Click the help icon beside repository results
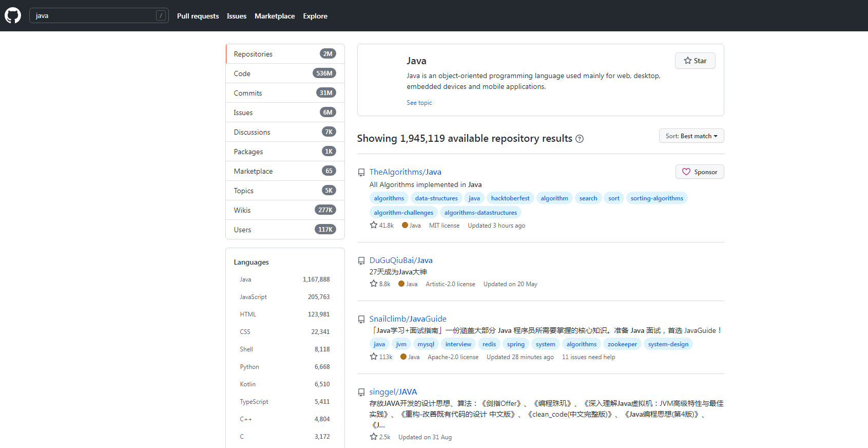The height and width of the screenshot is (448, 868). tap(580, 139)
